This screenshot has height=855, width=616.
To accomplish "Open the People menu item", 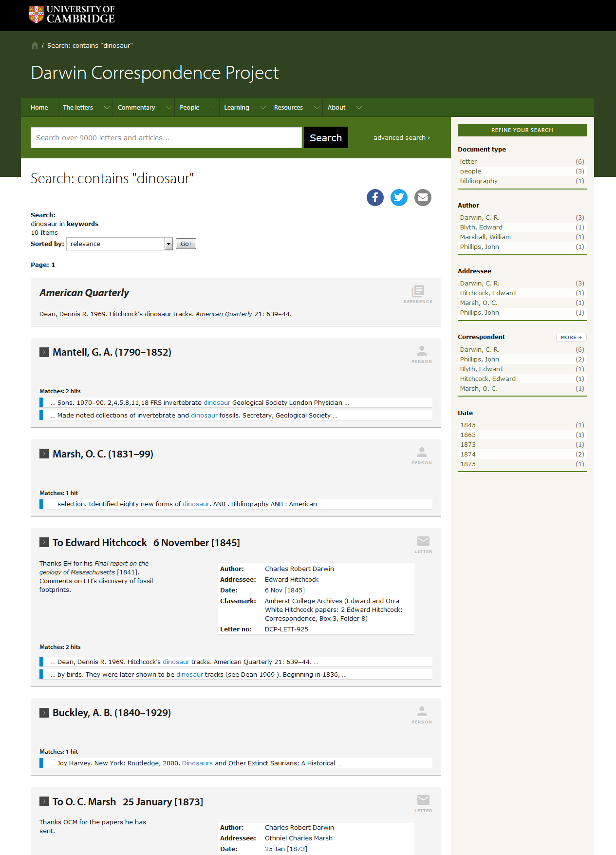I will (x=189, y=107).
